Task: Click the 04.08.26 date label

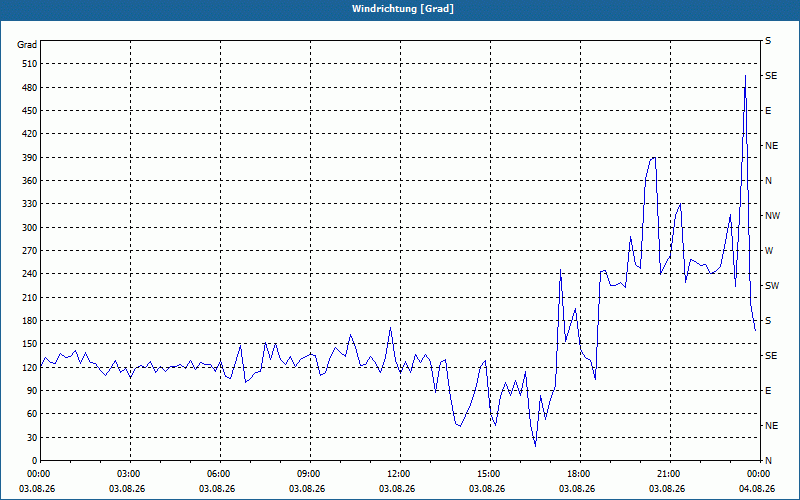Action: [x=757, y=488]
